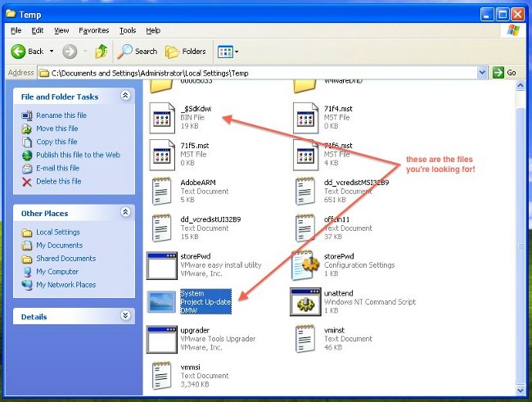Click Rename this file link
This screenshot has height=402, width=532.
tap(61, 115)
